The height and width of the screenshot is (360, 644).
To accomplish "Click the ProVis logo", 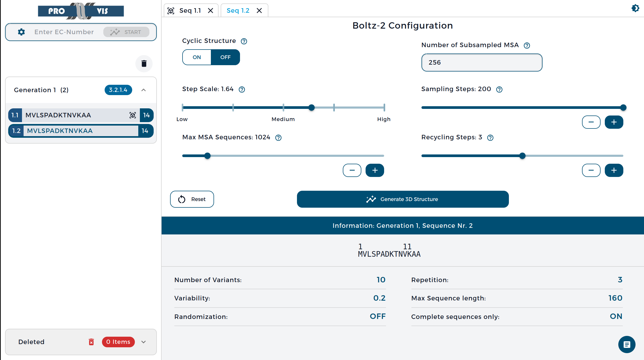I will [81, 11].
